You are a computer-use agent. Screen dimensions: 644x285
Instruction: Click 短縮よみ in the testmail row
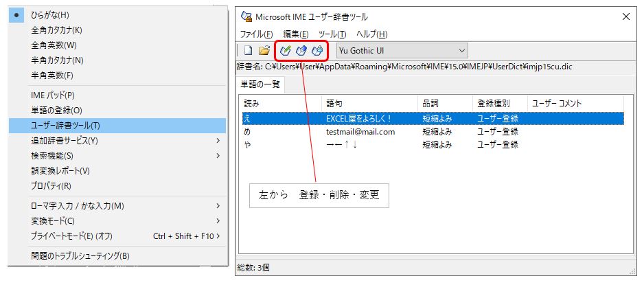(x=437, y=132)
